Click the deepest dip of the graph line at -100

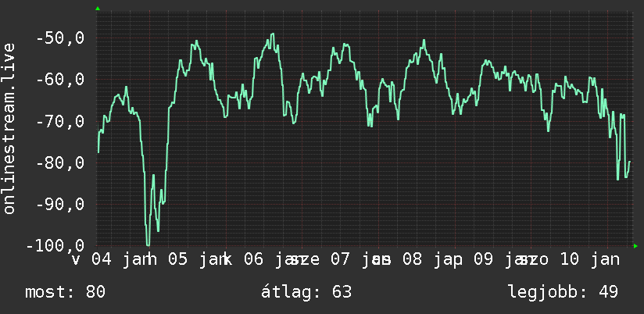coord(148,244)
